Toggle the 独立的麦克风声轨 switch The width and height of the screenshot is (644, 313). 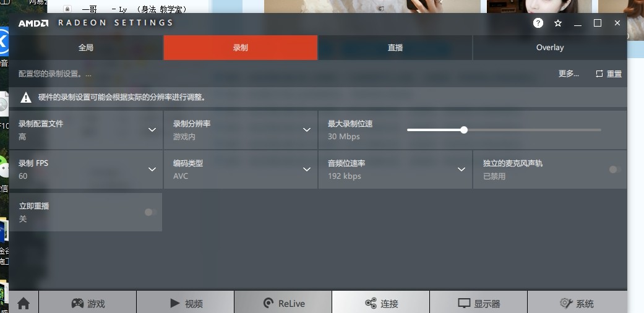click(x=615, y=169)
